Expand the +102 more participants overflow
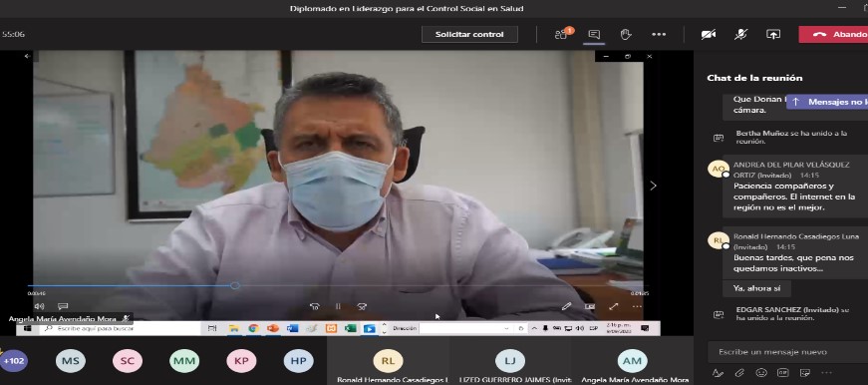The width and height of the screenshot is (868, 385). pos(13,361)
